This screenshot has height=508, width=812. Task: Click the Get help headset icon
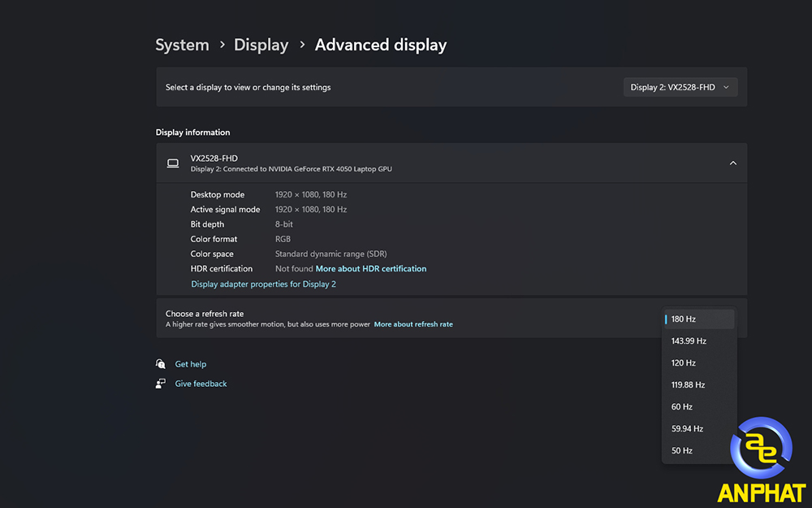161,364
